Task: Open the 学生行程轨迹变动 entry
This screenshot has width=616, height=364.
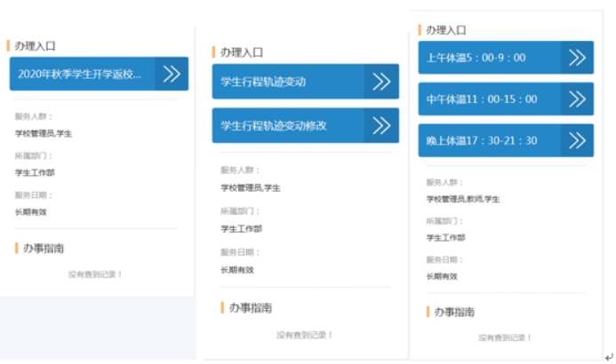Action: [263, 82]
